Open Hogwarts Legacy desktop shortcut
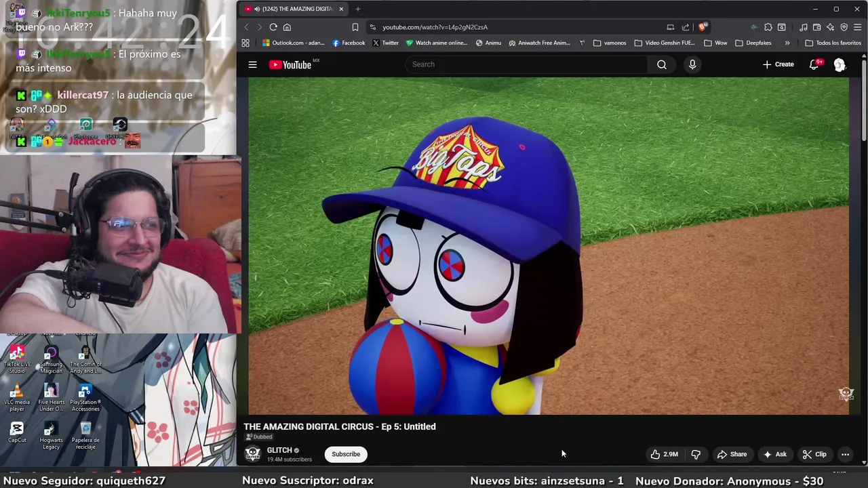 pyautogui.click(x=51, y=436)
